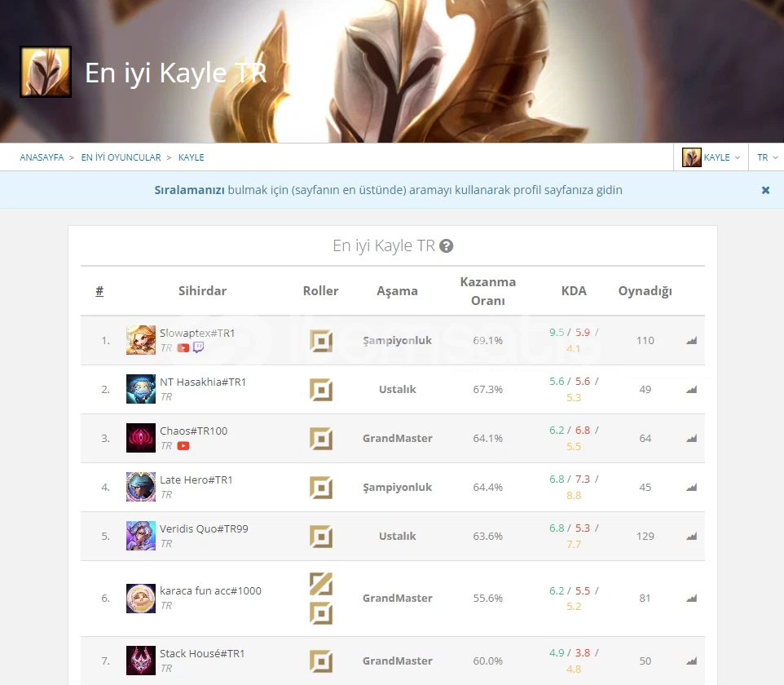The image size is (784, 685).
Task: Open NT Hasakhia#TR1 summoner profile
Action: click(203, 382)
